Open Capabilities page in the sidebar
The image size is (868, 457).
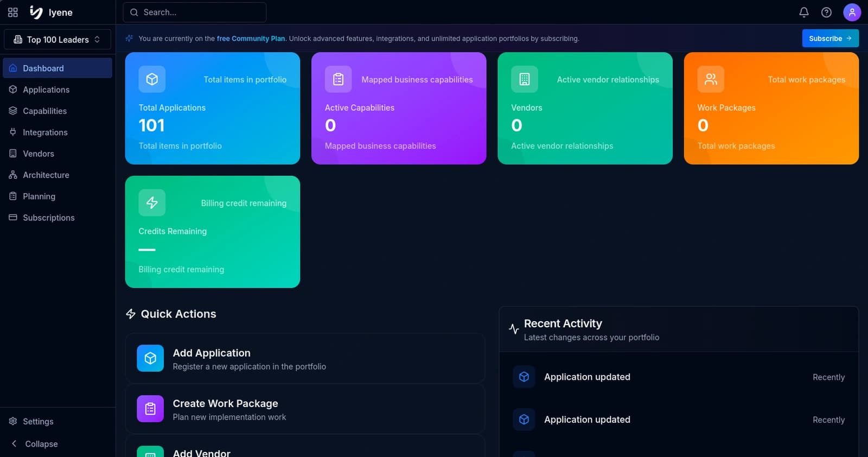58,111
